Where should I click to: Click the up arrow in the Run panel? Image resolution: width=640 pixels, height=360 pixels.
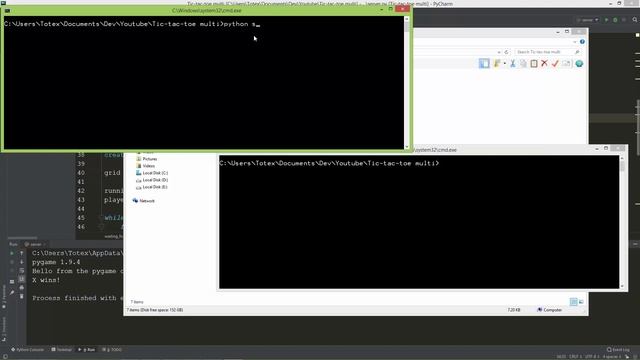[x=22, y=253]
